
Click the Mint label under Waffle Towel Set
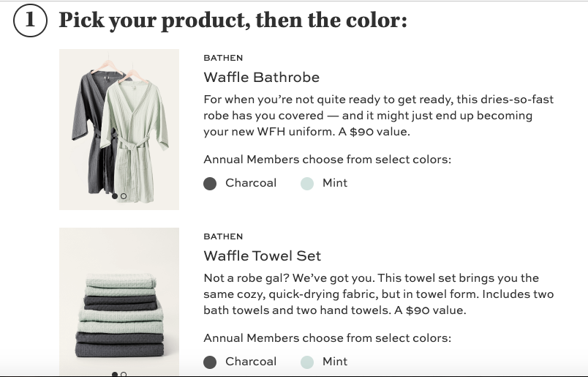click(335, 362)
